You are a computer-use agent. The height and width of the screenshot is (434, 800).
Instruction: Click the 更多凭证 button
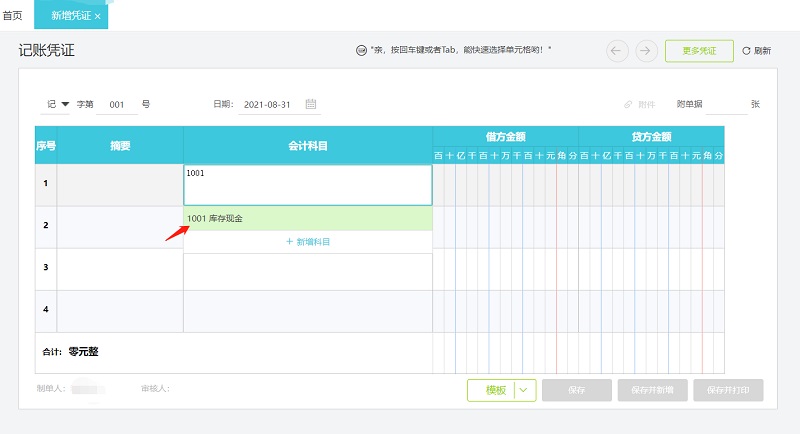pos(699,50)
